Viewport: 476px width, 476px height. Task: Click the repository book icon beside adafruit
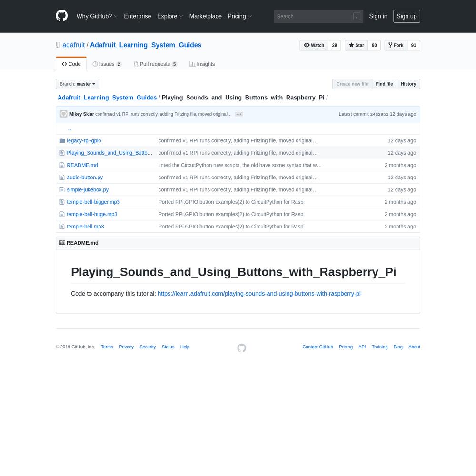58,45
